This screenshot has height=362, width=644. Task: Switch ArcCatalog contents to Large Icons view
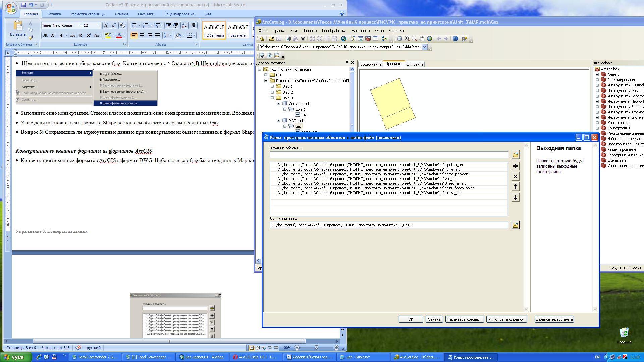pos(312,39)
